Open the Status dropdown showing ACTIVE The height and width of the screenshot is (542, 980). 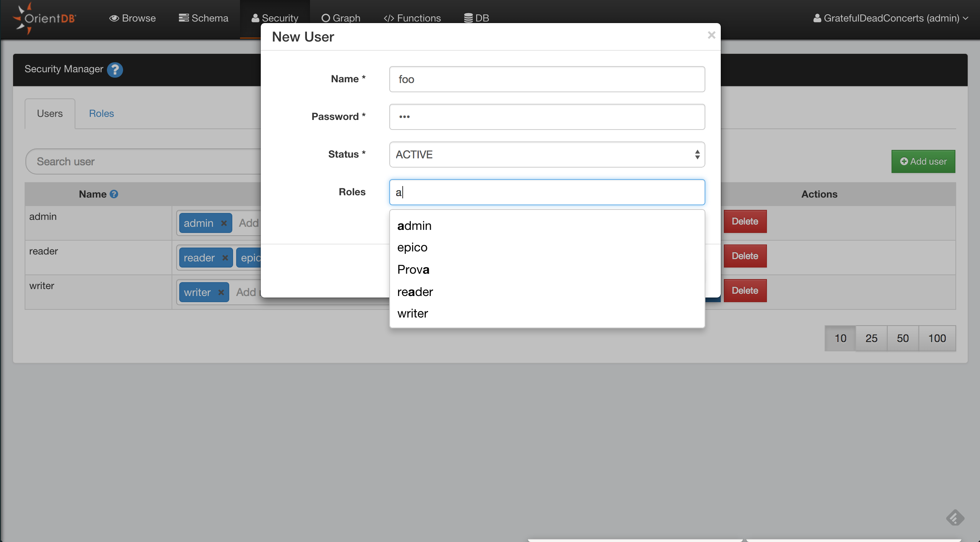[547, 155]
